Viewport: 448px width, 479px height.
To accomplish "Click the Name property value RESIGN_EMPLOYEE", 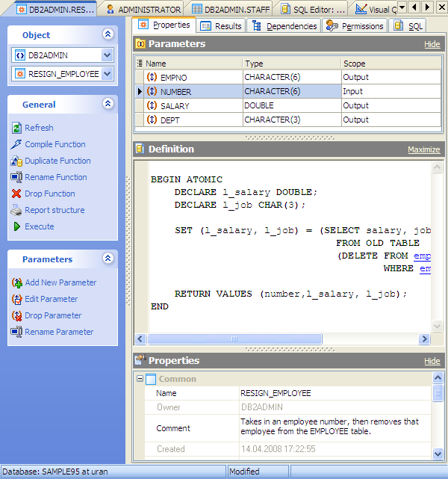I will coord(335,393).
